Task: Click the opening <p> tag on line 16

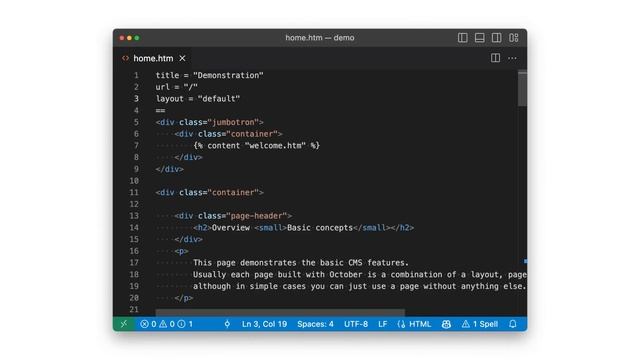Action: 181,251
